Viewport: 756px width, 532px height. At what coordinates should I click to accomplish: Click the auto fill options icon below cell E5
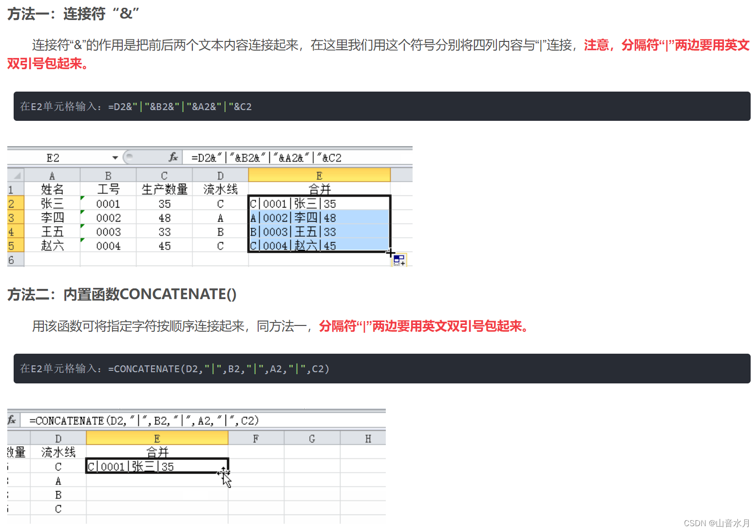click(x=399, y=260)
